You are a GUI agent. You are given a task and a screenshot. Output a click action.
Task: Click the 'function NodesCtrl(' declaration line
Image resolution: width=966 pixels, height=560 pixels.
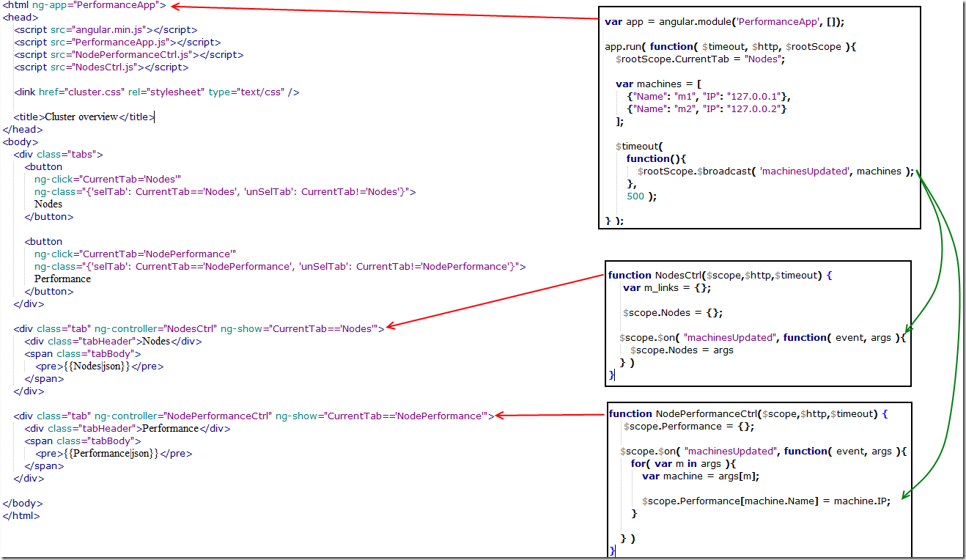click(x=720, y=275)
